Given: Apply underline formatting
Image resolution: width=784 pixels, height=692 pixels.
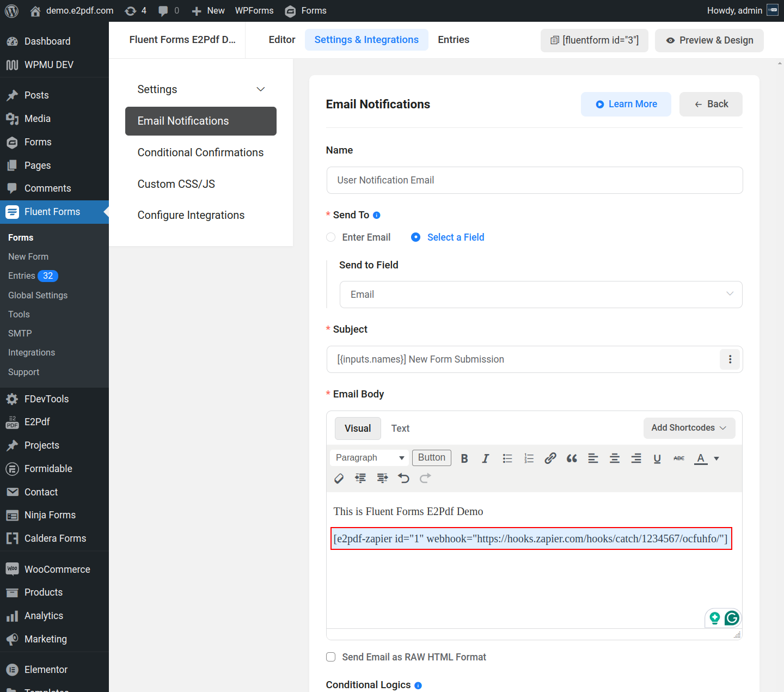Looking at the screenshot, I should [657, 458].
